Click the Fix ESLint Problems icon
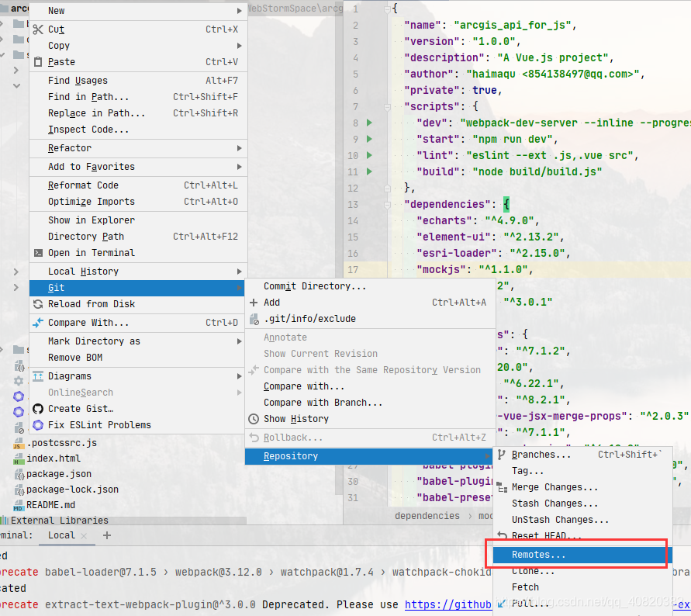This screenshot has width=691, height=616. coord(38,425)
